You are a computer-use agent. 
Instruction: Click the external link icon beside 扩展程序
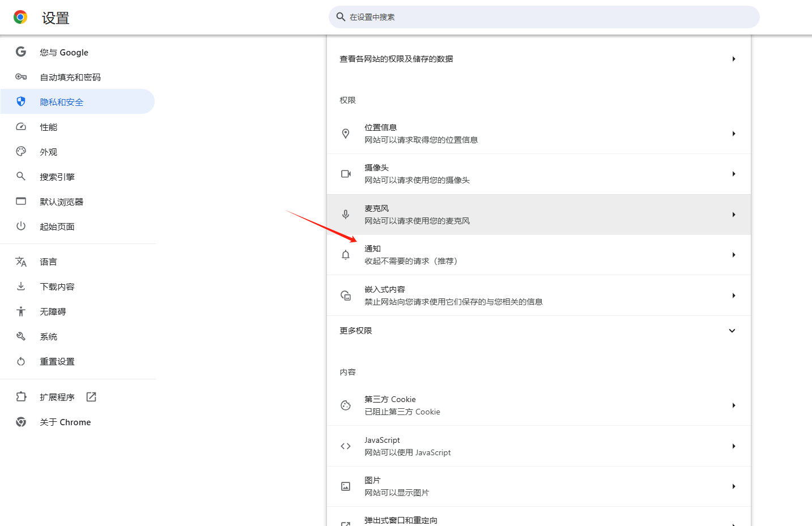(91, 397)
